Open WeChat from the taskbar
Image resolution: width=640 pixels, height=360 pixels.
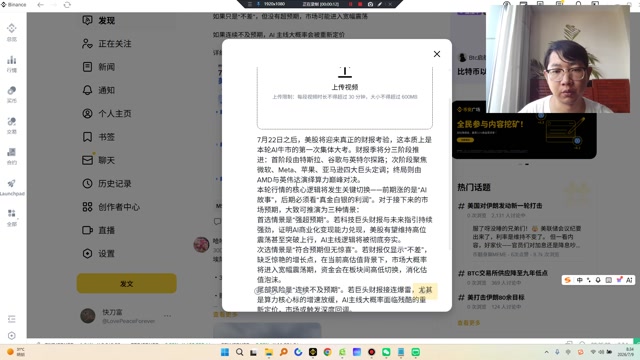coord(386,352)
